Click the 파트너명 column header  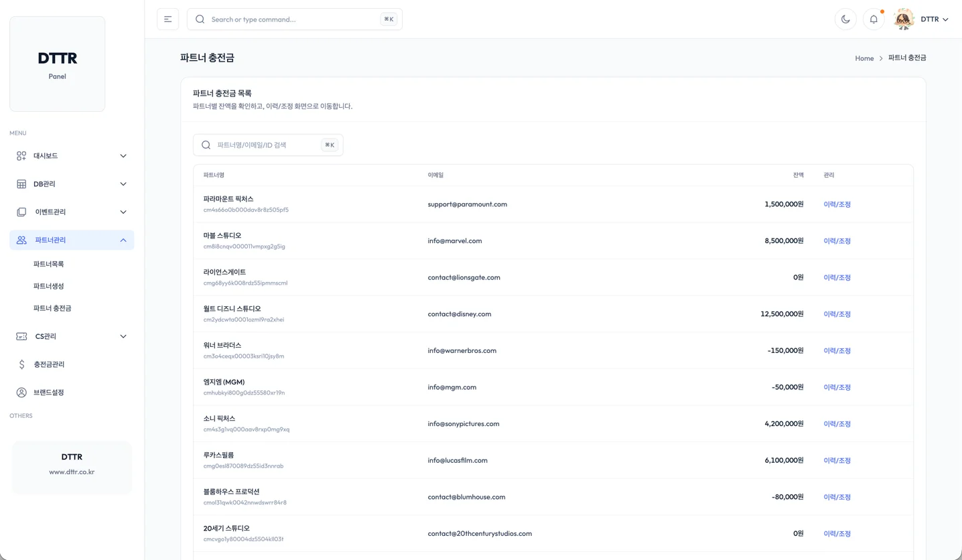214,176
